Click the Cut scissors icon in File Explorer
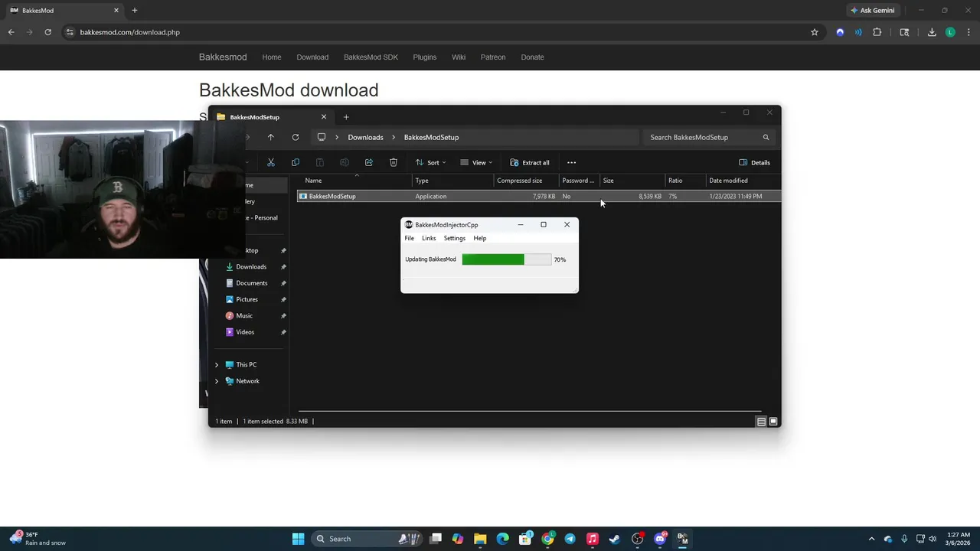Image resolution: width=980 pixels, height=551 pixels. coord(270,162)
